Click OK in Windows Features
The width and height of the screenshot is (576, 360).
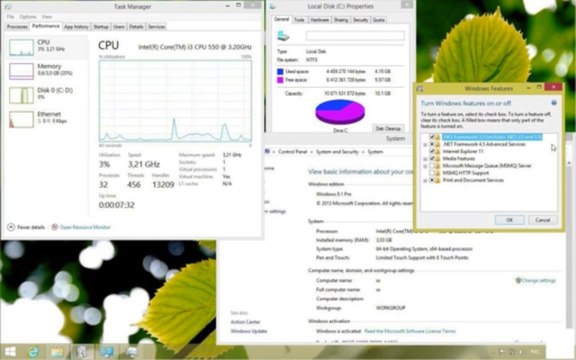[x=510, y=220]
